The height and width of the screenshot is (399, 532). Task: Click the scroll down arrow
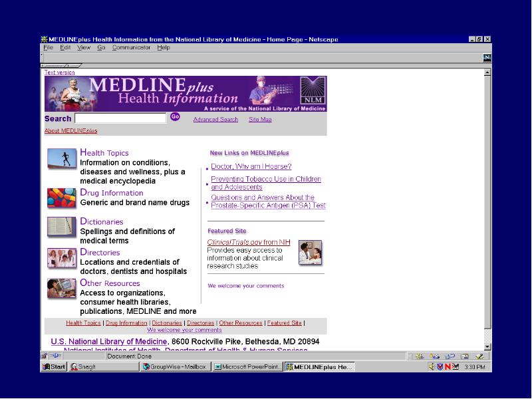pyautogui.click(x=487, y=346)
